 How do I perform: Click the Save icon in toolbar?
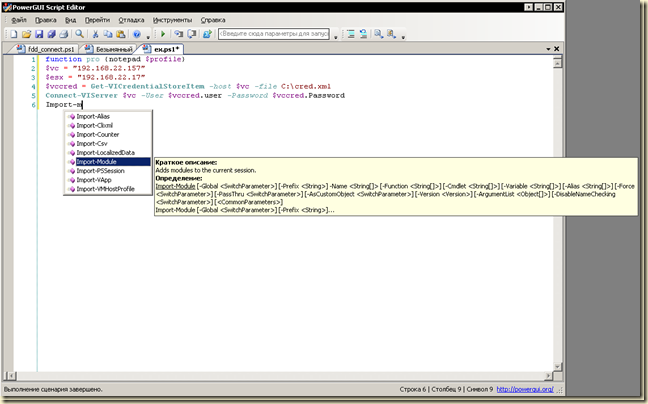(x=38, y=34)
